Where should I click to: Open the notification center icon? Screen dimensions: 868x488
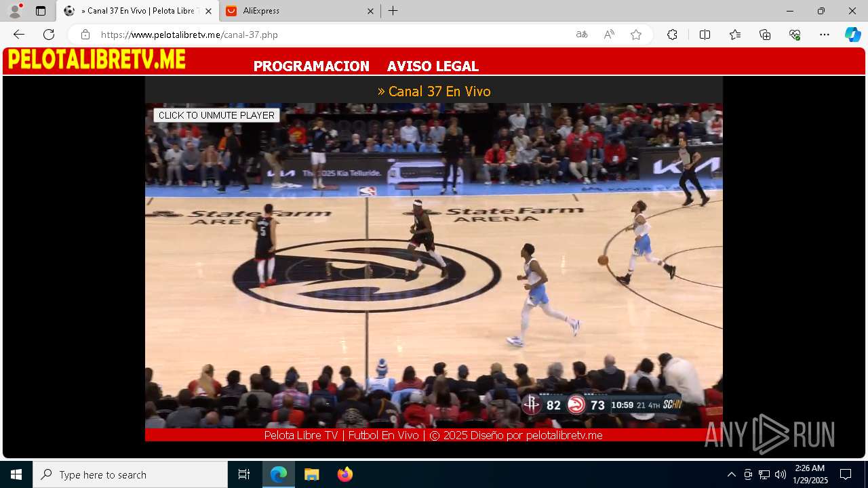846,474
